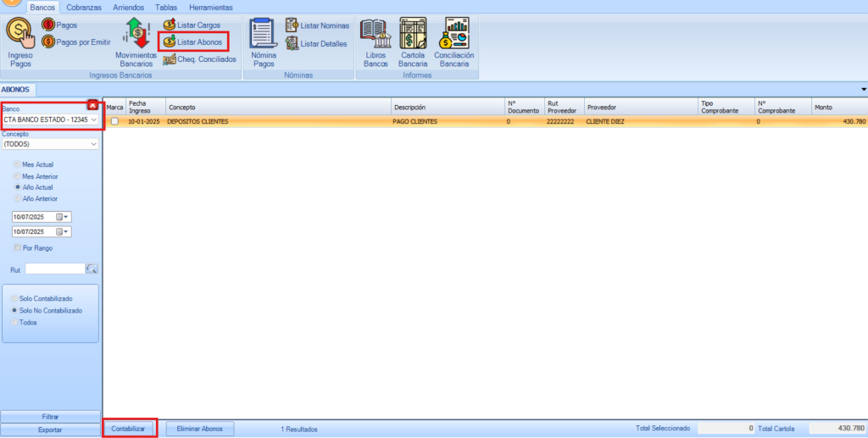
Task: Select Mes Anterior radio option
Action: tap(17, 175)
